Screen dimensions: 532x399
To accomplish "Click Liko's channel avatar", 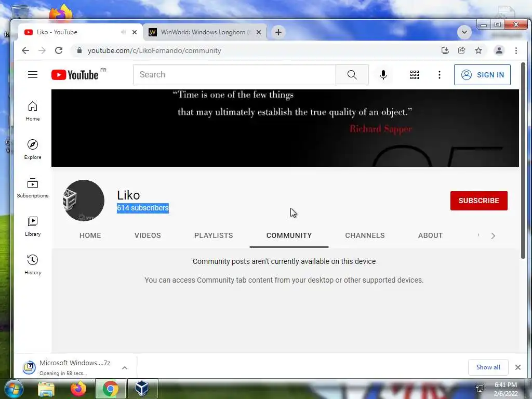I will coord(84,201).
